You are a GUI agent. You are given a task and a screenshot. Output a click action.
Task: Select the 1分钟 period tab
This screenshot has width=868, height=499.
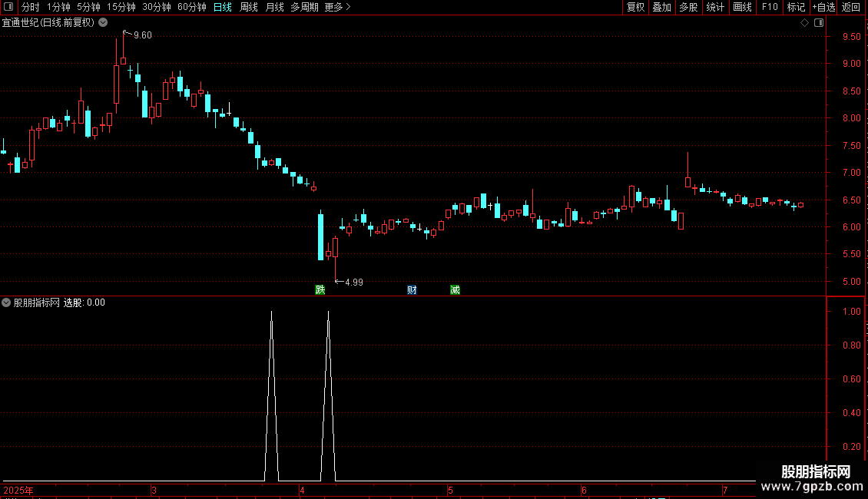pos(58,7)
